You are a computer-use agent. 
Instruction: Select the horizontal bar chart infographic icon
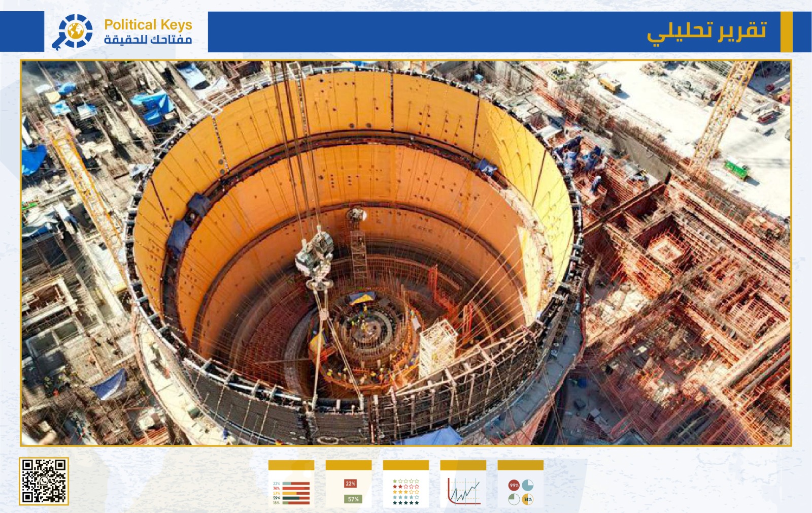(291, 484)
